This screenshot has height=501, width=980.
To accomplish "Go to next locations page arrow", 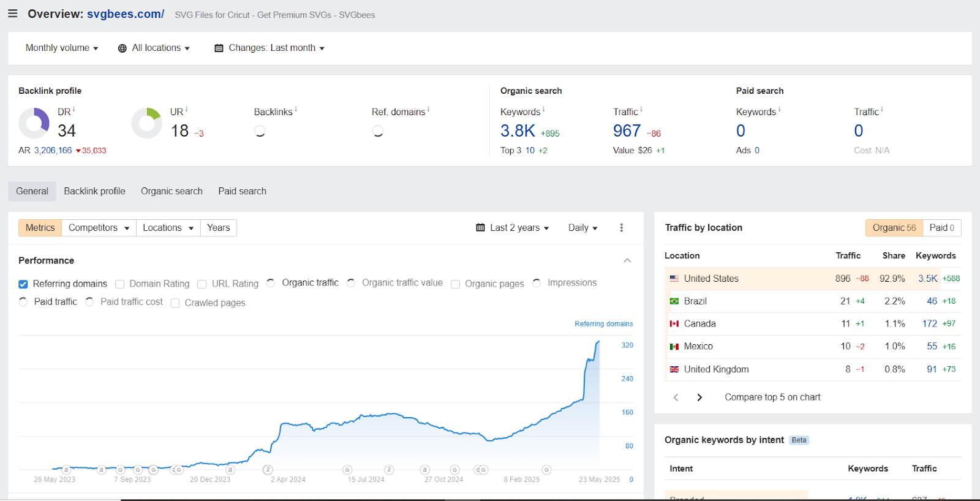I will point(699,397).
